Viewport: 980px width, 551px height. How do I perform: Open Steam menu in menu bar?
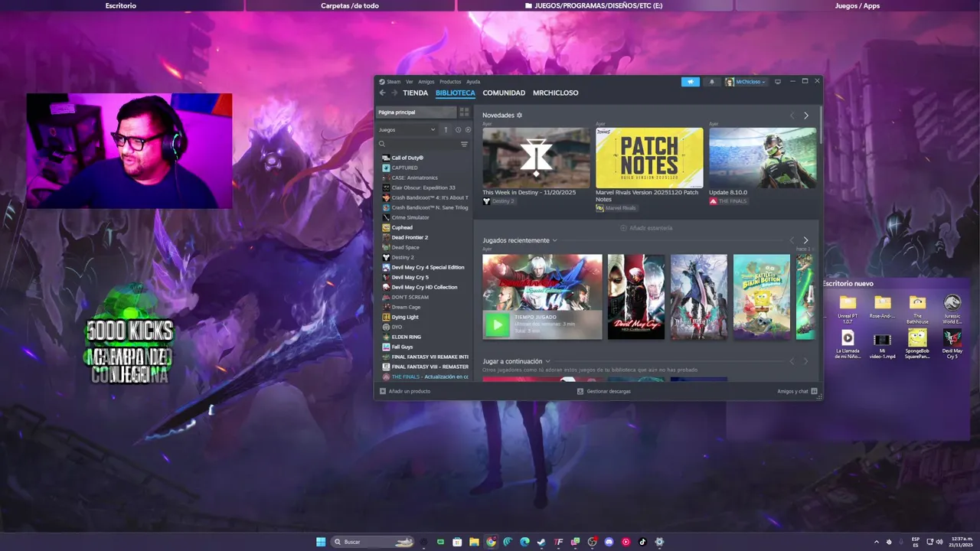tap(390, 82)
